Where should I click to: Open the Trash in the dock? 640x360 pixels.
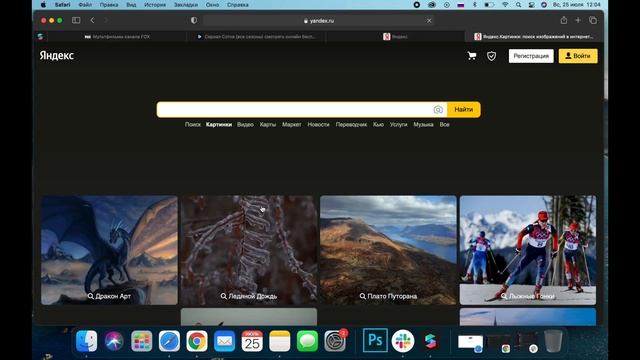point(553,341)
